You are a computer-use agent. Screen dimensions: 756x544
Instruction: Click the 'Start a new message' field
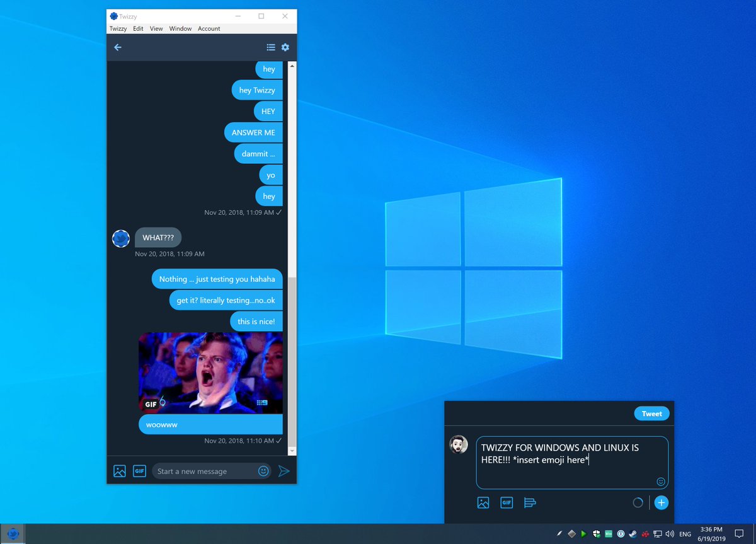[x=212, y=471]
